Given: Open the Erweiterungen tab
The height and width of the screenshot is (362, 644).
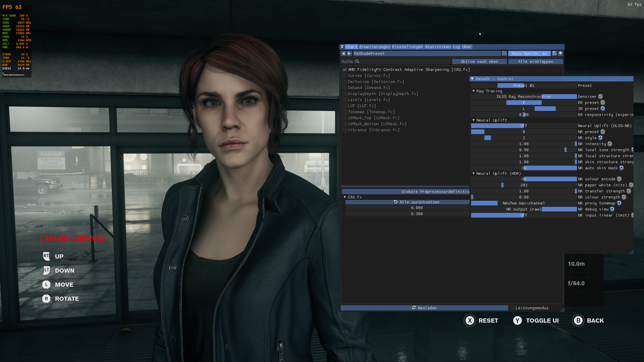Looking at the screenshot, I should (374, 47).
